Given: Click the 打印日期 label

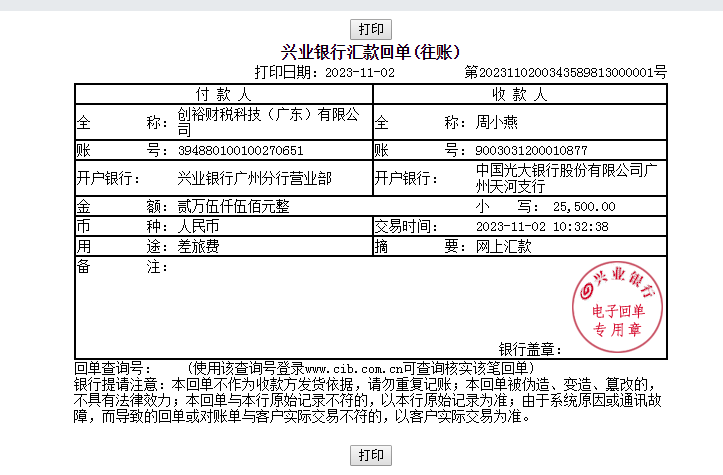Looking at the screenshot, I should click(x=286, y=72).
